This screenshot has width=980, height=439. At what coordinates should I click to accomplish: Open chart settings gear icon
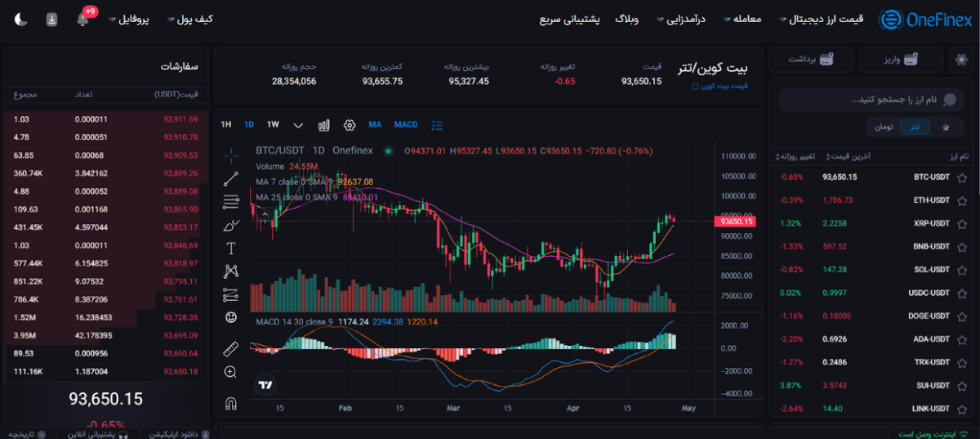coord(350,125)
